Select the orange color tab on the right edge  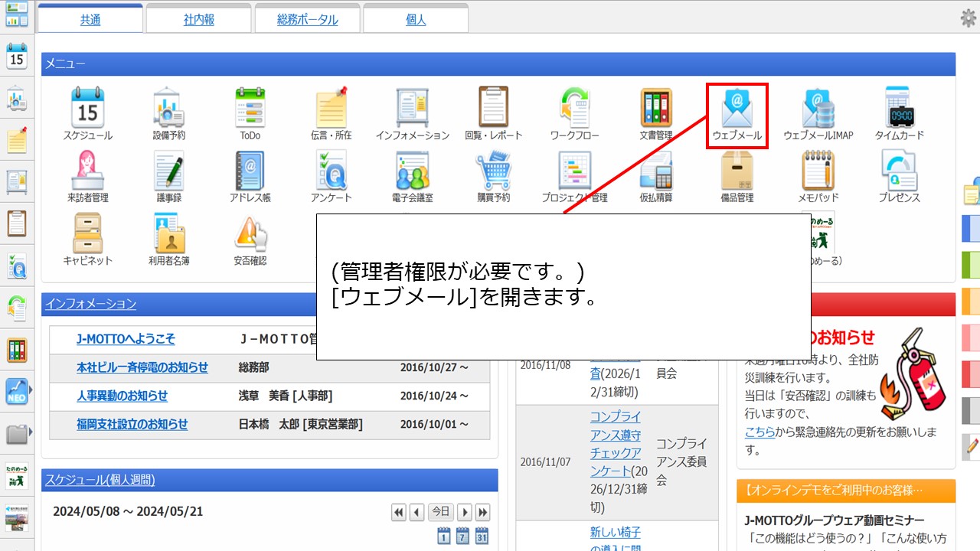click(971, 301)
